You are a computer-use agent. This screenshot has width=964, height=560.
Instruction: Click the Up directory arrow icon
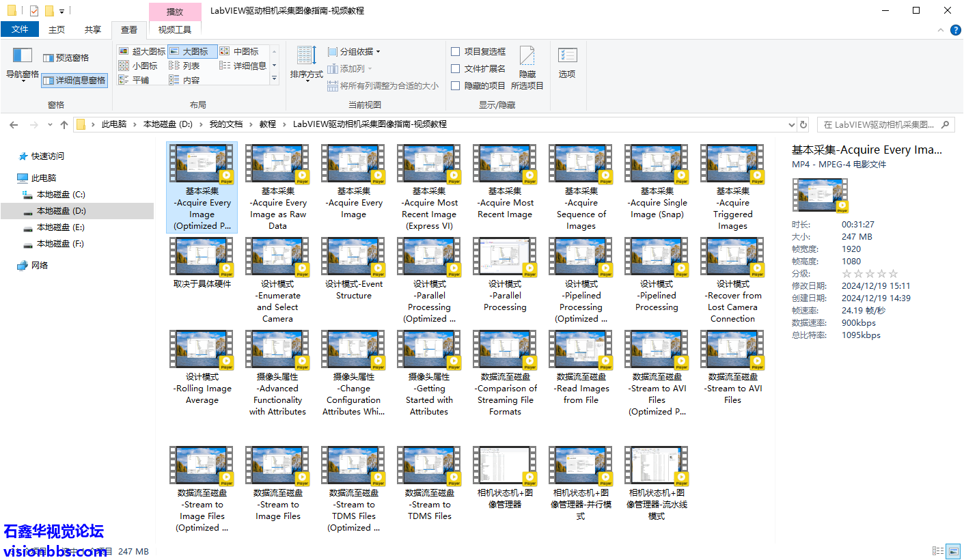[64, 124]
